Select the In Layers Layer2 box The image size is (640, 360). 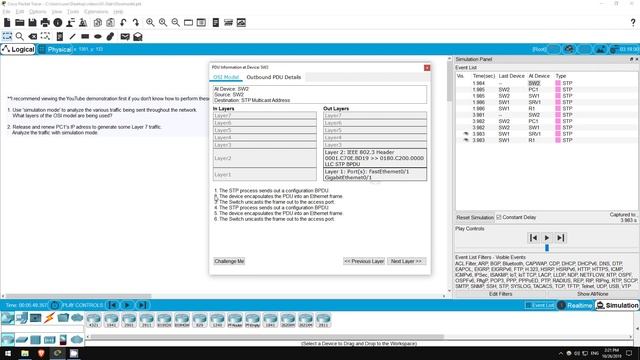[264, 158]
